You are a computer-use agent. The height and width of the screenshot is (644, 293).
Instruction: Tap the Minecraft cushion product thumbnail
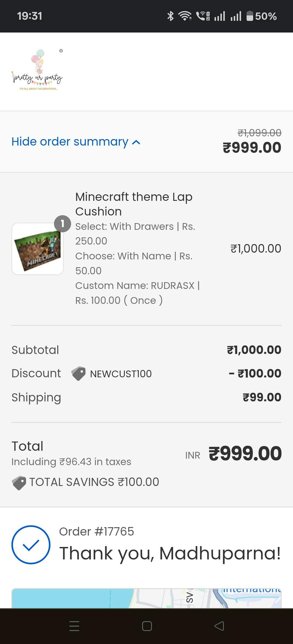37,249
